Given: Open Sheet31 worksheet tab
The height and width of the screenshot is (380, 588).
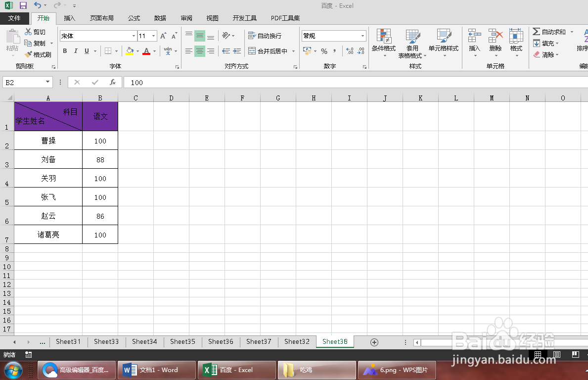Looking at the screenshot, I should pos(68,342).
